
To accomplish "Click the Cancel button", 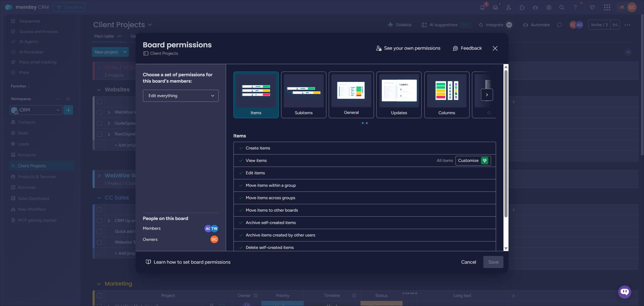I will click(468, 262).
